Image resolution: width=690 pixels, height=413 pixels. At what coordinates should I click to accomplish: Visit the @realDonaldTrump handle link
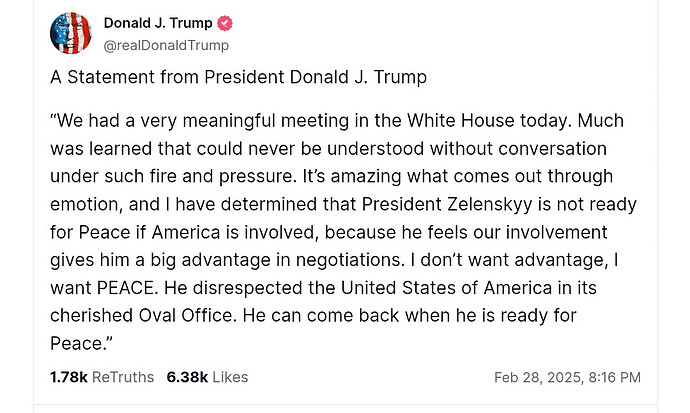[166, 45]
